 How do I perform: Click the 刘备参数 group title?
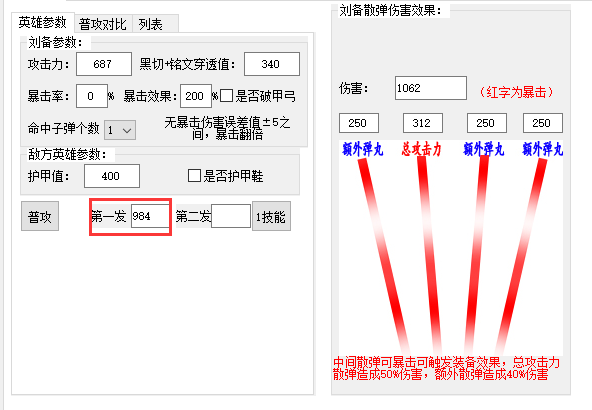point(55,42)
